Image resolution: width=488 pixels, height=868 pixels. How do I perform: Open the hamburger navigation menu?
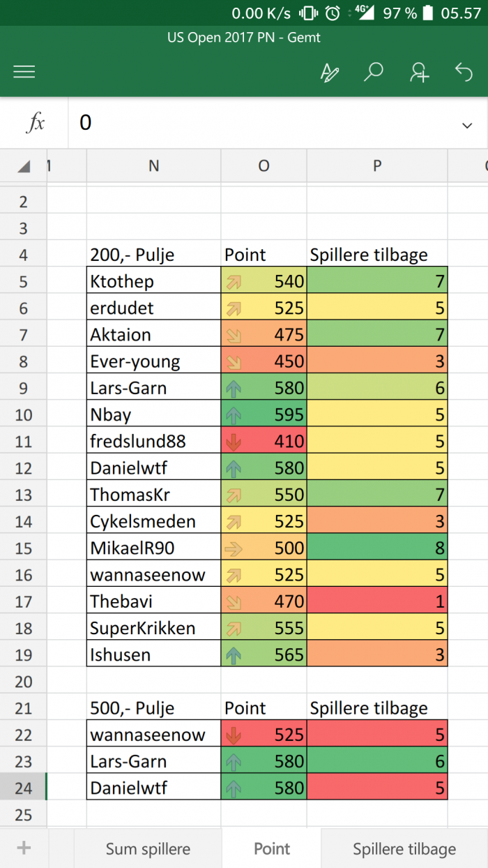click(x=24, y=72)
